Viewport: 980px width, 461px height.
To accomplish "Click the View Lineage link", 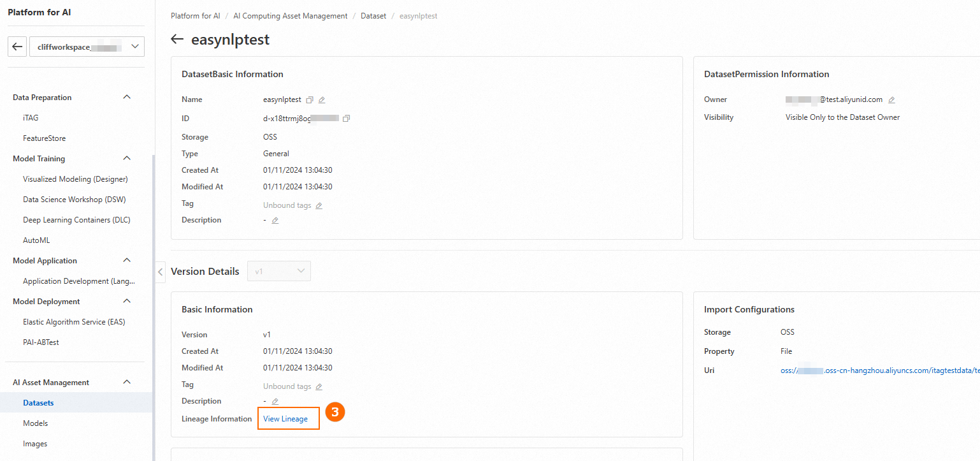I will pyautogui.click(x=285, y=419).
